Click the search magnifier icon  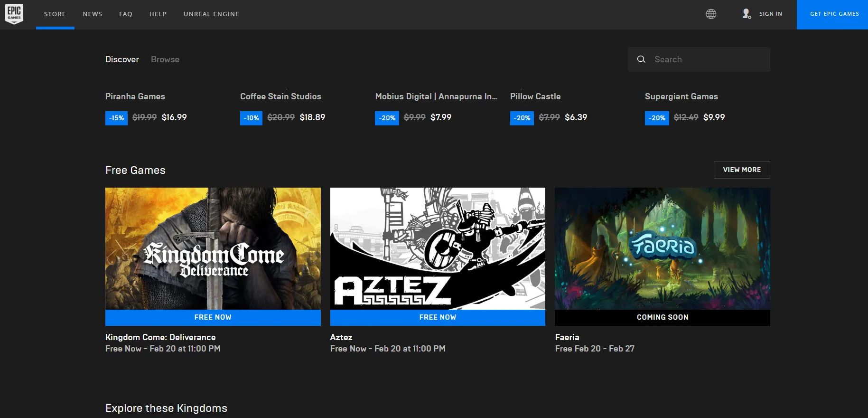point(641,59)
